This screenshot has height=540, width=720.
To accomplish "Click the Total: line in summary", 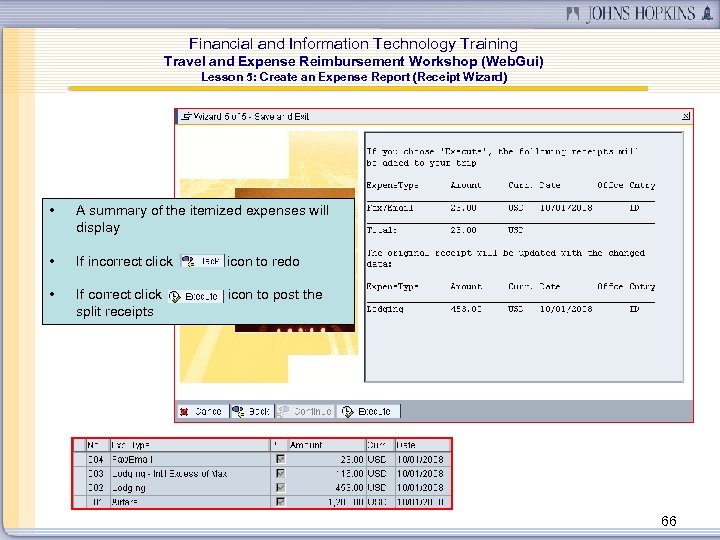I will (x=382, y=230).
